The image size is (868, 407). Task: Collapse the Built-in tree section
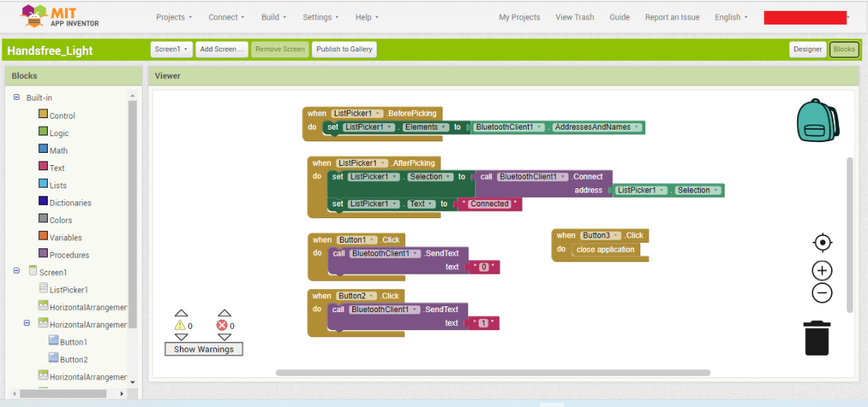[x=17, y=97]
